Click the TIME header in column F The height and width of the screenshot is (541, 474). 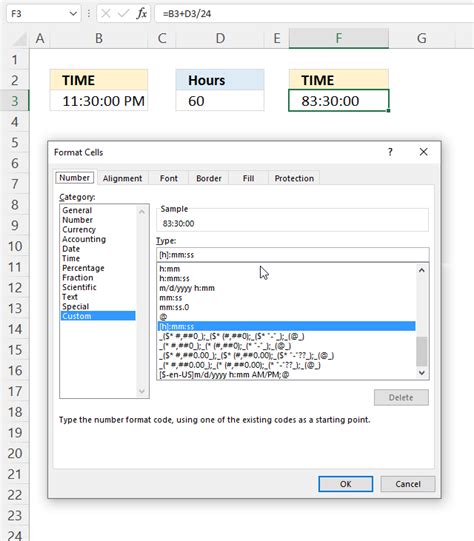(x=339, y=80)
